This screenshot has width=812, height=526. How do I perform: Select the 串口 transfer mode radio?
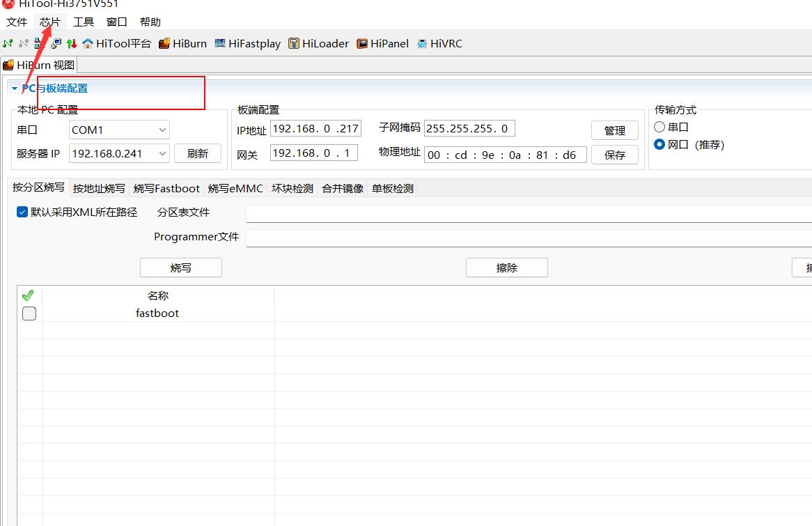[659, 127]
